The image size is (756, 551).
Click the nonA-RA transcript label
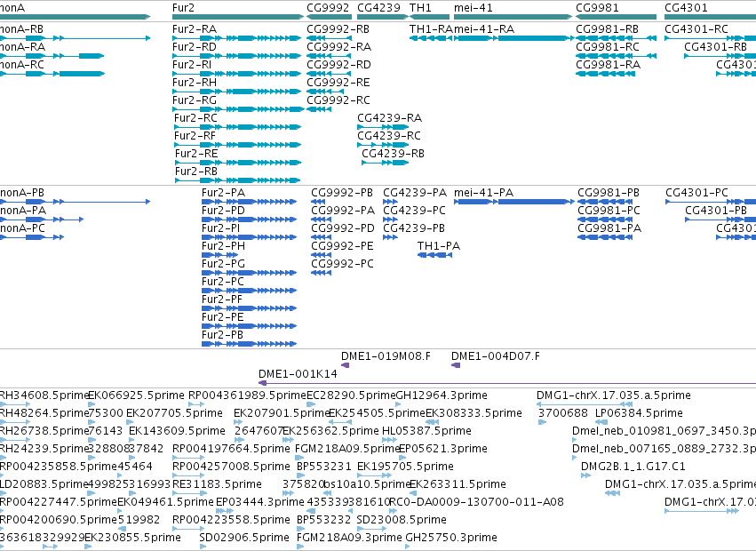point(23,47)
